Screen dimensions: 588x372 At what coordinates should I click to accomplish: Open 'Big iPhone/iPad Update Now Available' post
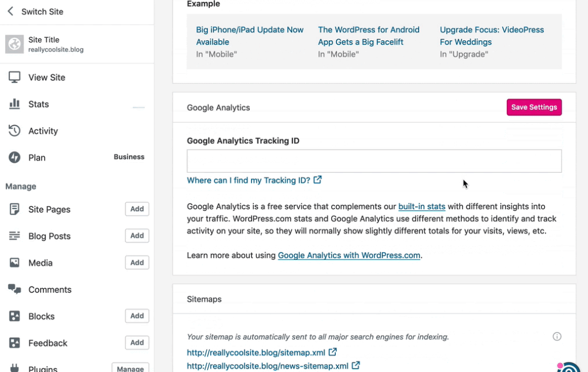click(x=250, y=35)
